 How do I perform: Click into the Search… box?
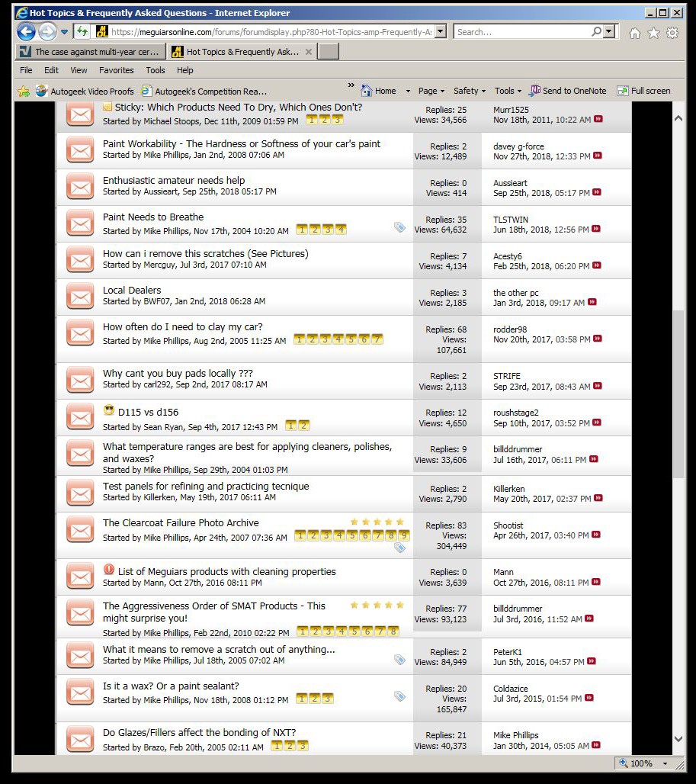[521, 32]
